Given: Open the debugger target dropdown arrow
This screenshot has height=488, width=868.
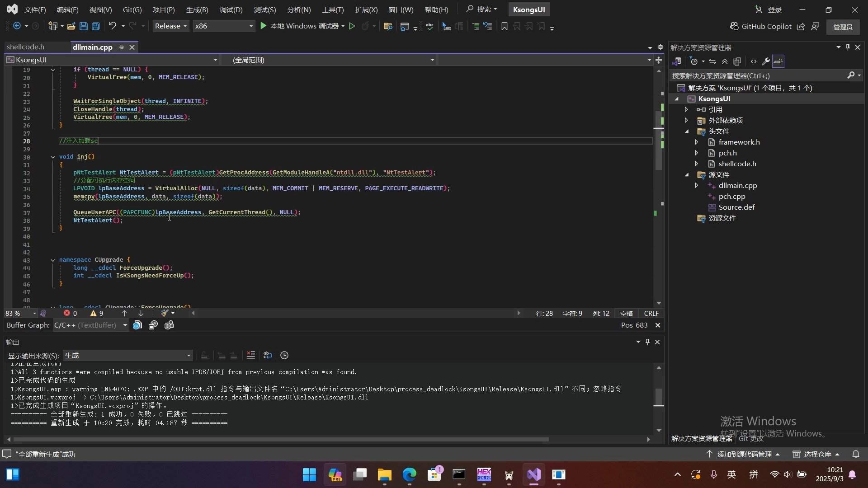Looking at the screenshot, I should [x=343, y=26].
